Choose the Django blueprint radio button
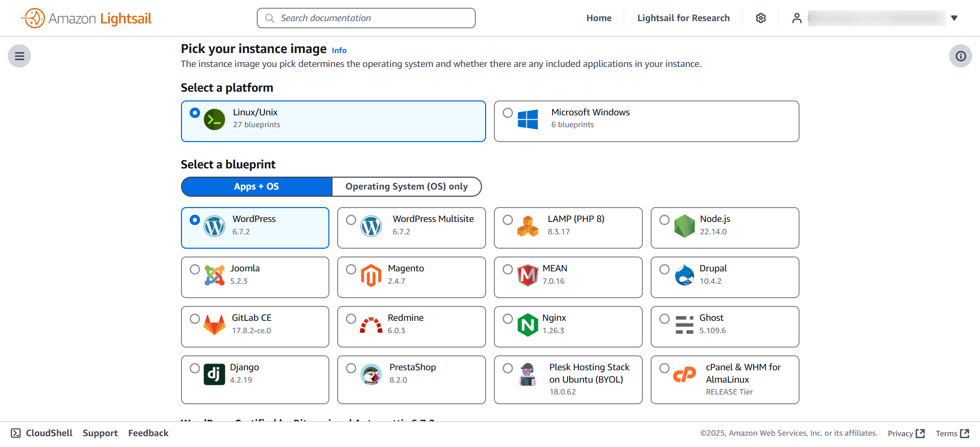The image size is (980, 447). click(x=195, y=368)
